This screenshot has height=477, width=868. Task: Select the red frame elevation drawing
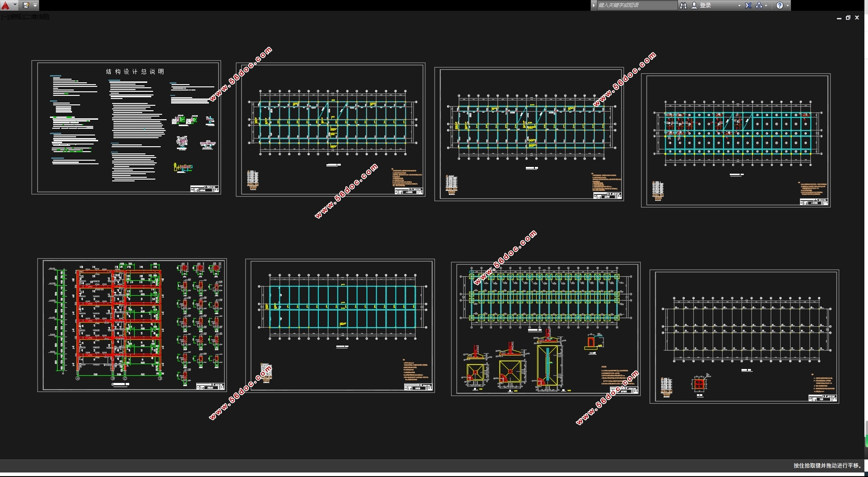119,322
